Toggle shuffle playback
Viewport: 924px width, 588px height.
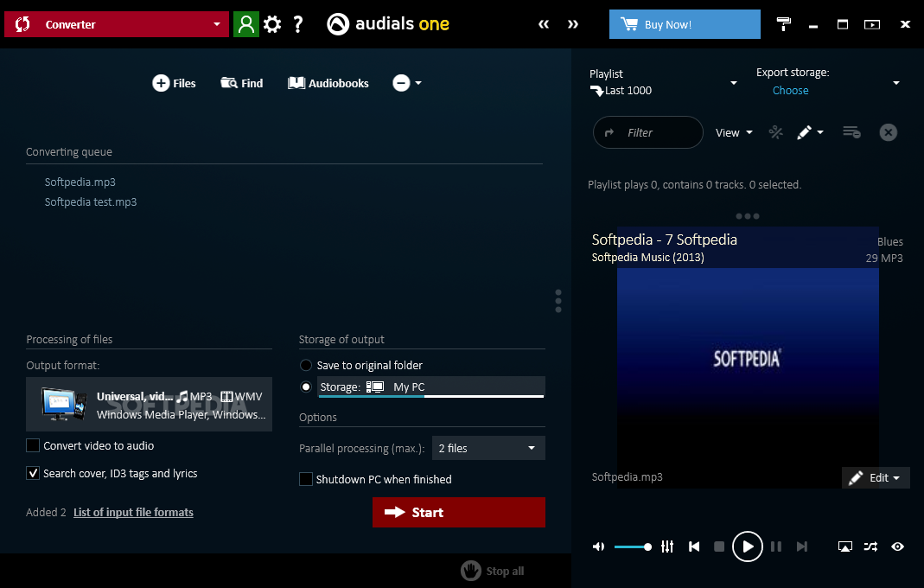click(870, 546)
